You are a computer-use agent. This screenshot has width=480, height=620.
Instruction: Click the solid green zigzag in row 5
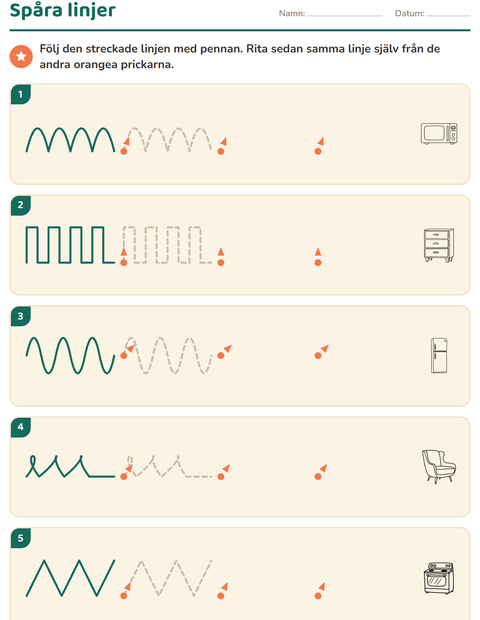(x=70, y=578)
